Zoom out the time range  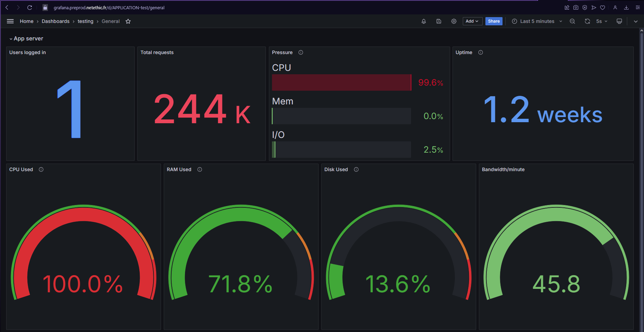(x=572, y=21)
